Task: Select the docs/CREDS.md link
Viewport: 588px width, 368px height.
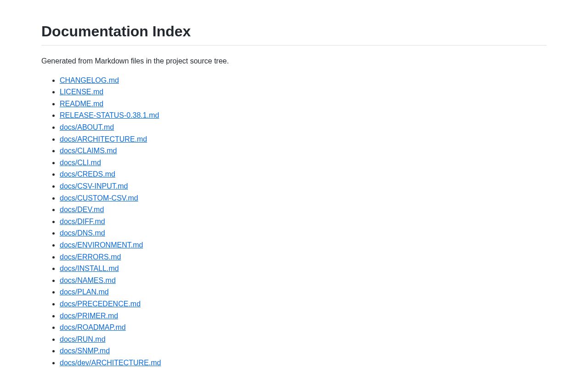Action: point(87,174)
